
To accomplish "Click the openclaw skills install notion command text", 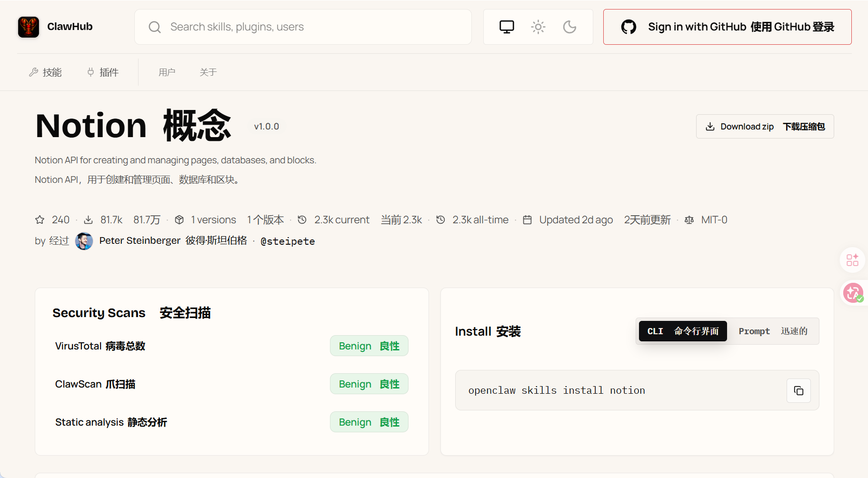I will tap(557, 390).
